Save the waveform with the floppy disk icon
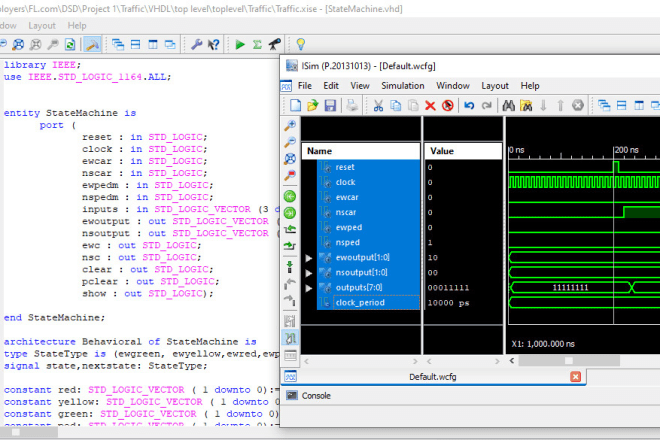This screenshot has width=660, height=440. (330, 105)
